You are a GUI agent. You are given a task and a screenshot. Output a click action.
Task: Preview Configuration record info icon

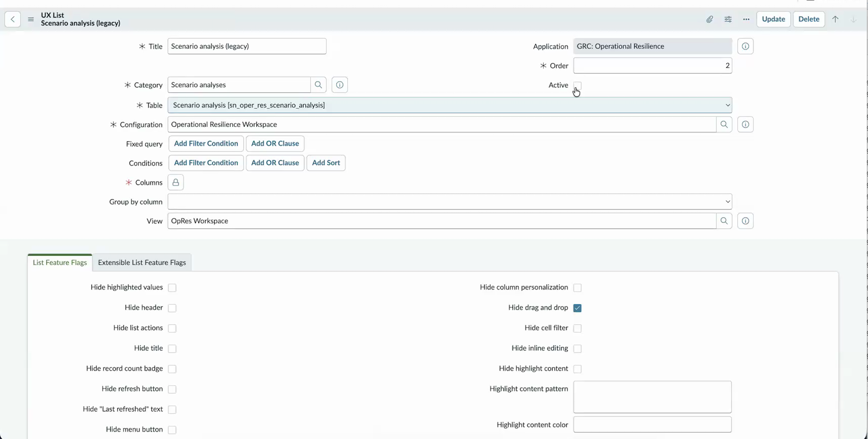[x=745, y=124]
